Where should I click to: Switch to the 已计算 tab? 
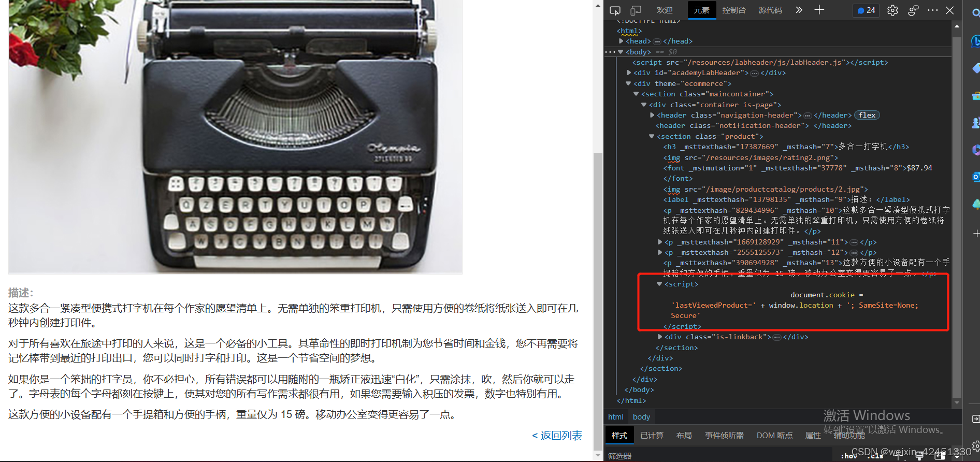pos(652,436)
